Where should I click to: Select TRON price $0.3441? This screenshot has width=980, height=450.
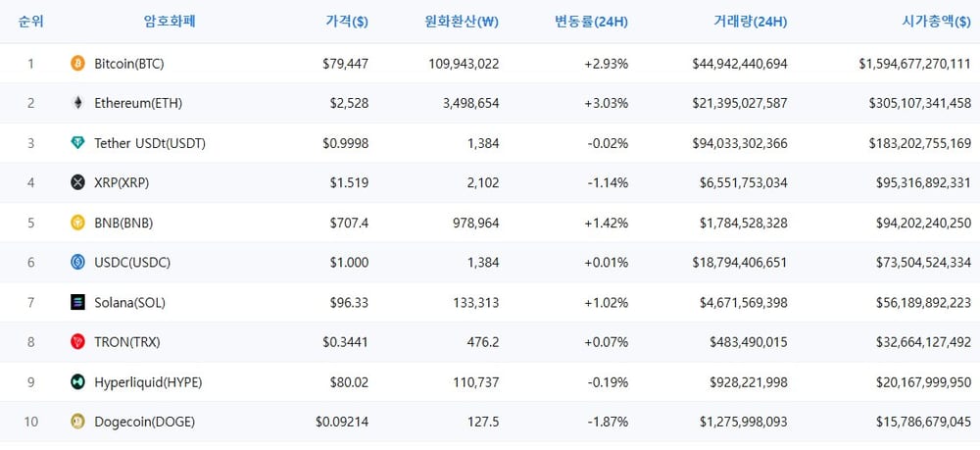tap(346, 342)
